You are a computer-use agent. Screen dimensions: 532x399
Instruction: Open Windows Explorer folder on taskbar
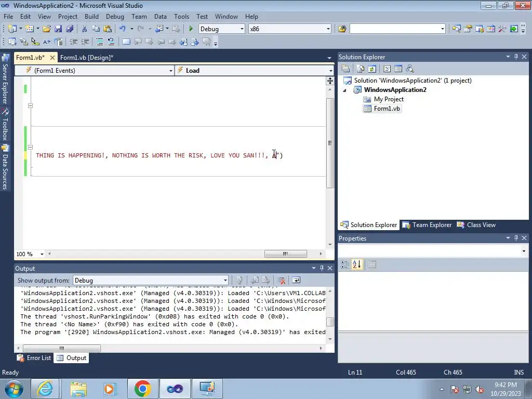[78, 389]
